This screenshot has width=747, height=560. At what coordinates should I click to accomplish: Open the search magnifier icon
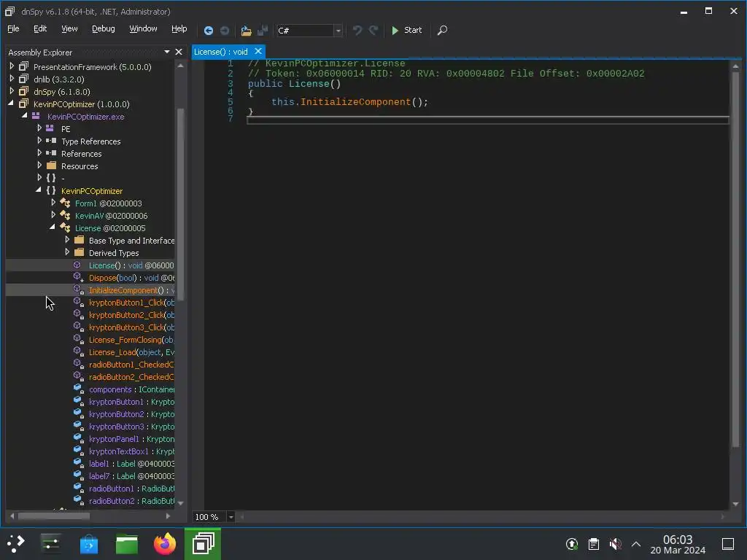point(443,31)
